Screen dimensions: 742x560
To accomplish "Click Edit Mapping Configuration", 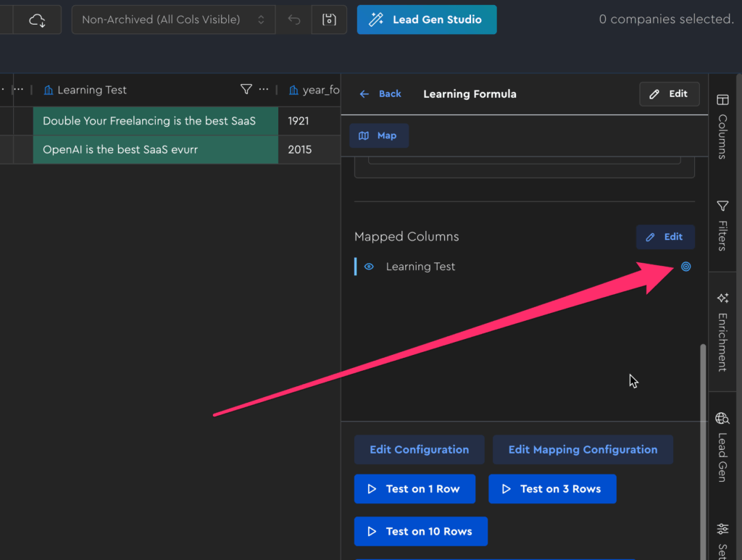I will 583,450.
